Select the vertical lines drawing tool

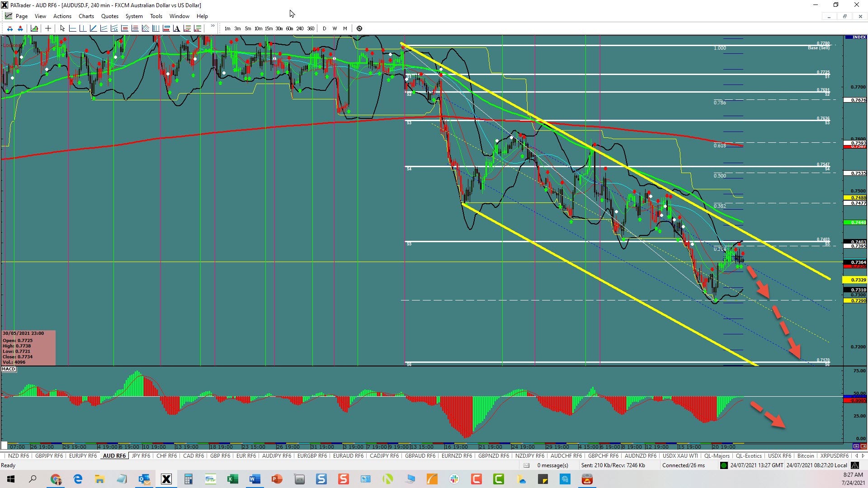[x=156, y=28]
